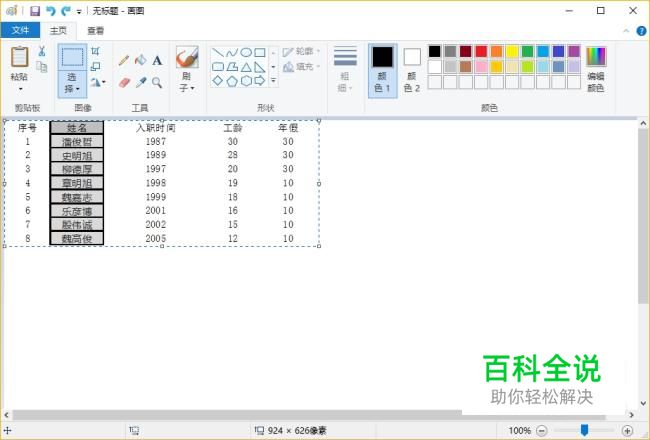Expand the shapes gallery more arrow
The width and height of the screenshot is (650, 440).
(x=273, y=80)
